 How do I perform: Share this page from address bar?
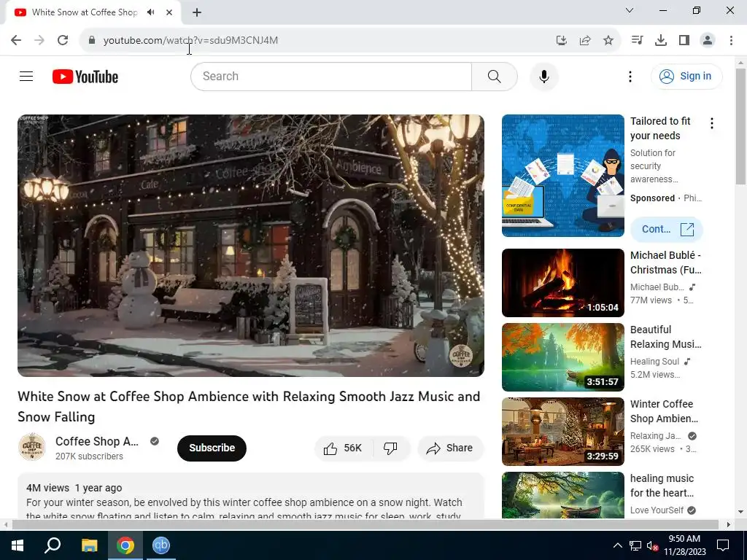coord(585,41)
